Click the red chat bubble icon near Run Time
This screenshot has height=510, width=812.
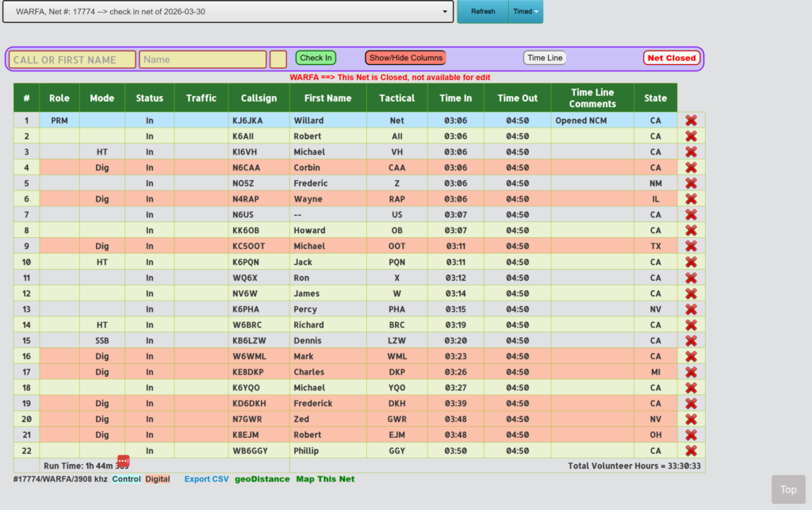123,461
